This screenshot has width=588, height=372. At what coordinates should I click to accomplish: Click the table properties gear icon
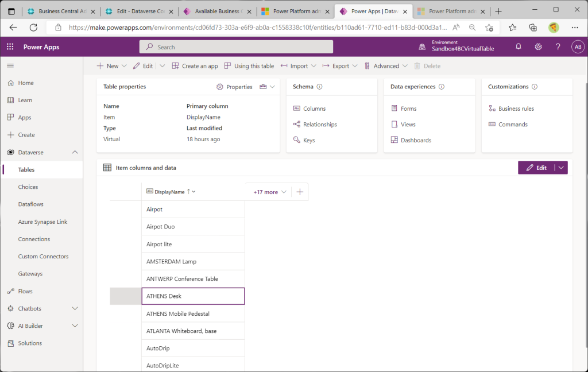click(220, 87)
